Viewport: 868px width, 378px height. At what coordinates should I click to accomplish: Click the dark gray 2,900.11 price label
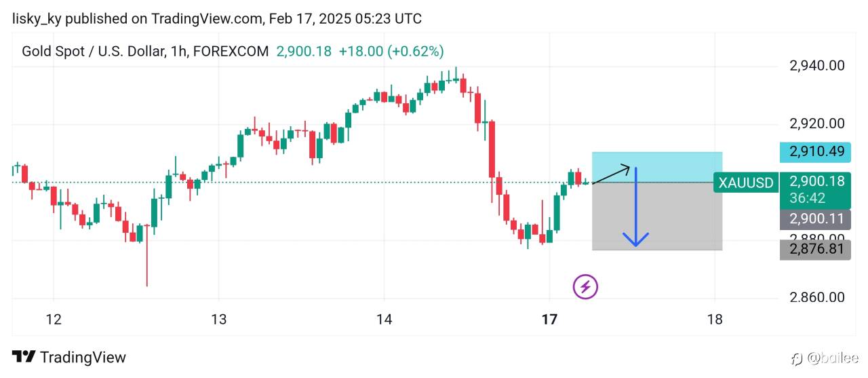(x=816, y=219)
